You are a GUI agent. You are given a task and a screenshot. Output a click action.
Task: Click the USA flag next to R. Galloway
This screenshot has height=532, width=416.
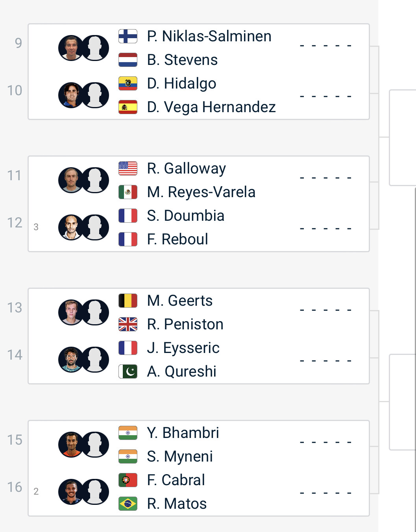click(x=128, y=168)
